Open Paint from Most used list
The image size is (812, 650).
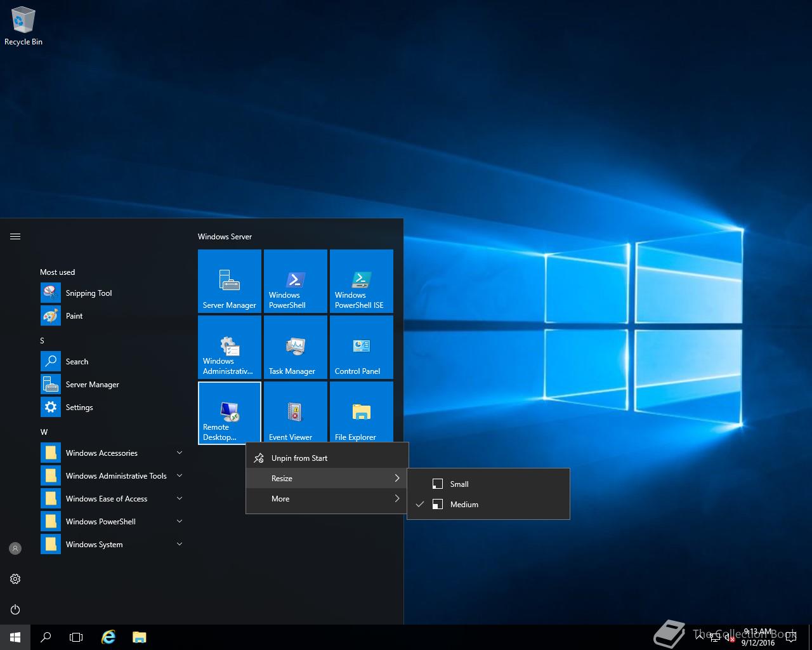tap(112, 316)
